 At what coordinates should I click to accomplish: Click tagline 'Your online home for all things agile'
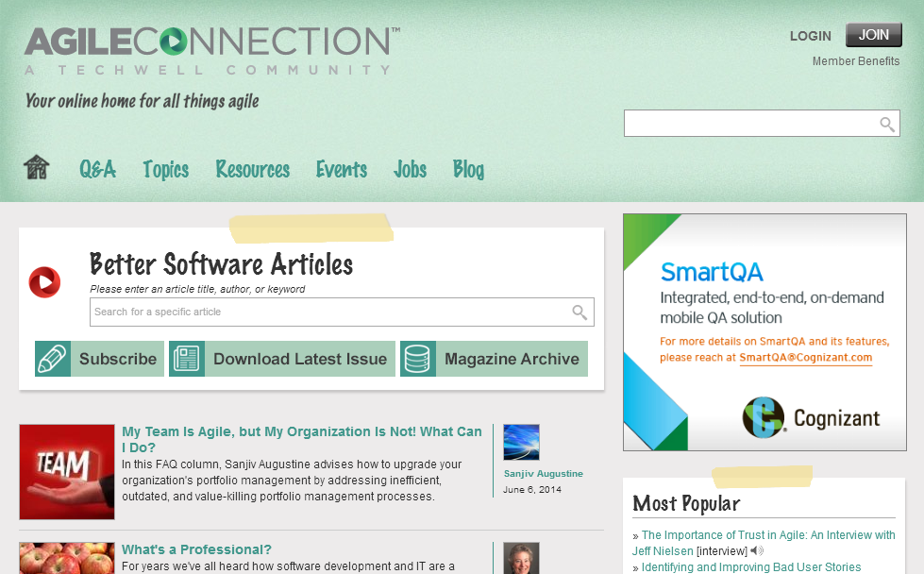(x=142, y=101)
